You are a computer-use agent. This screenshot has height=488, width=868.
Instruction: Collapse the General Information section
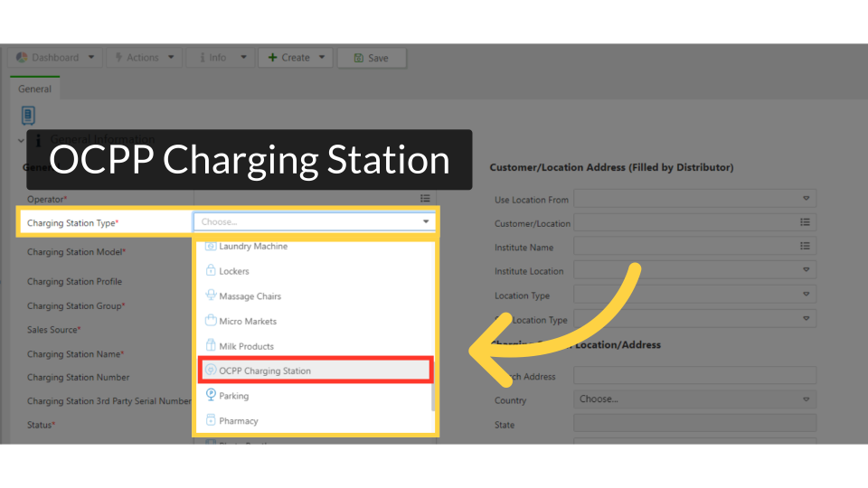tap(21, 141)
